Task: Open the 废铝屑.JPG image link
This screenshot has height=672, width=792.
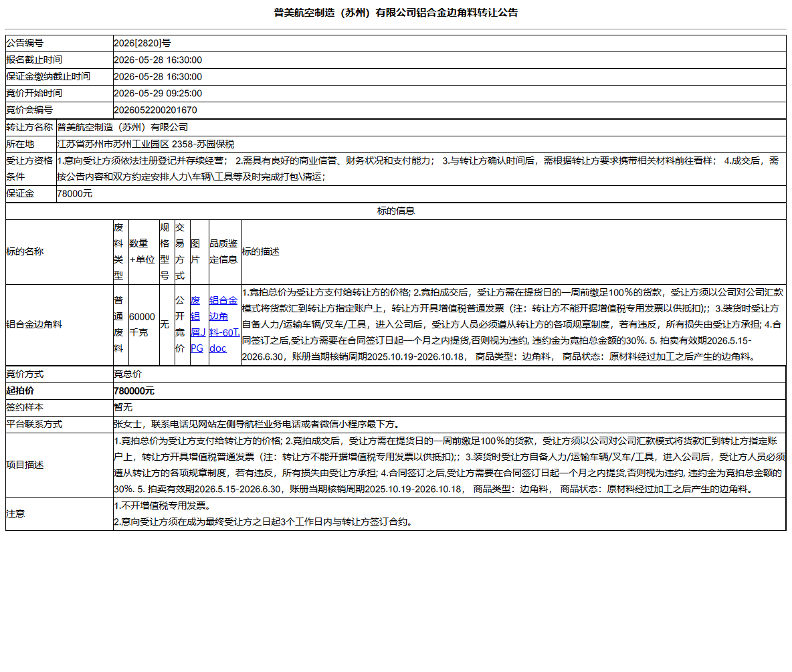Action: tap(197, 324)
